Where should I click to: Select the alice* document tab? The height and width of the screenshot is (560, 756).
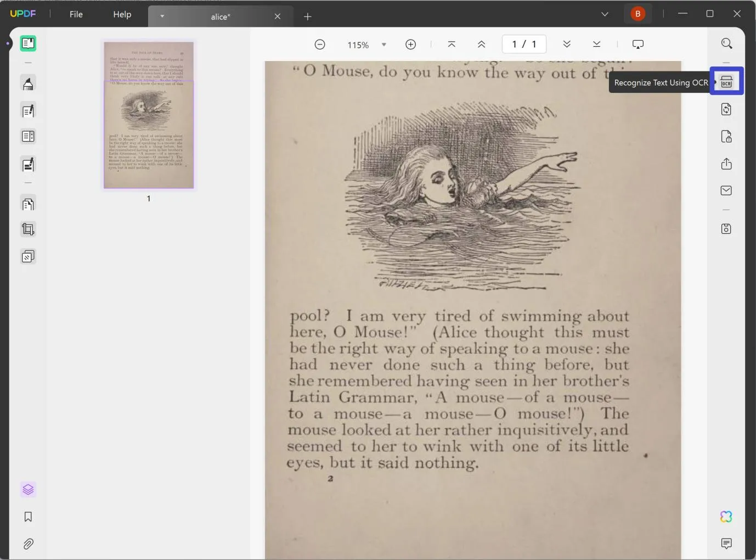[221, 16]
